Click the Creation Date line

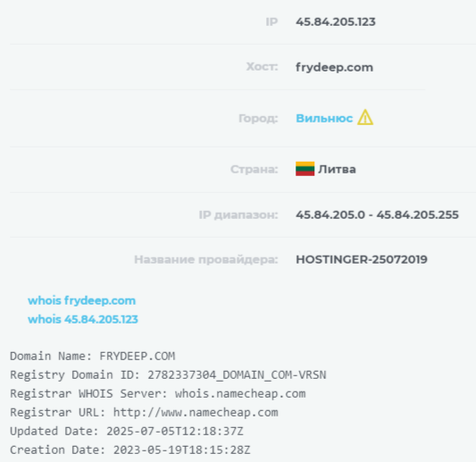pyautogui.click(x=130, y=450)
